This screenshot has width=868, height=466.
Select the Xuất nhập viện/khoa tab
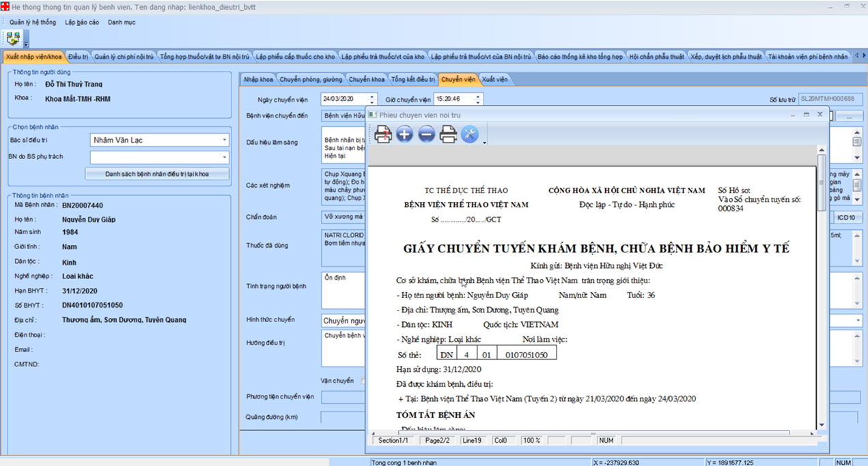click(x=33, y=56)
